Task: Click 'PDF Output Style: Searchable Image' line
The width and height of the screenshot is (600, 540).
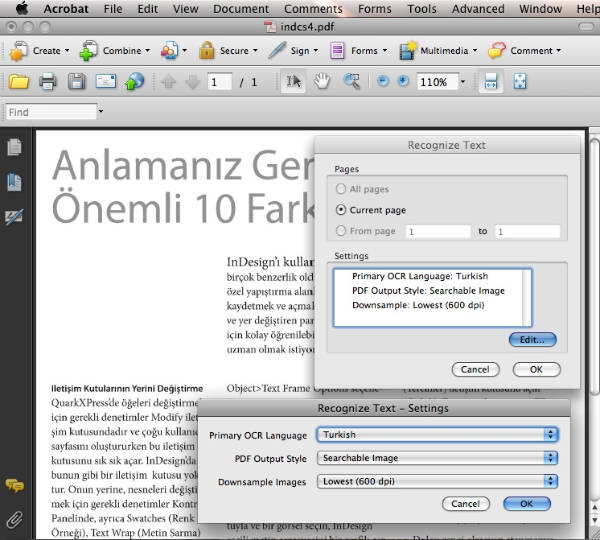Action: coord(428,290)
